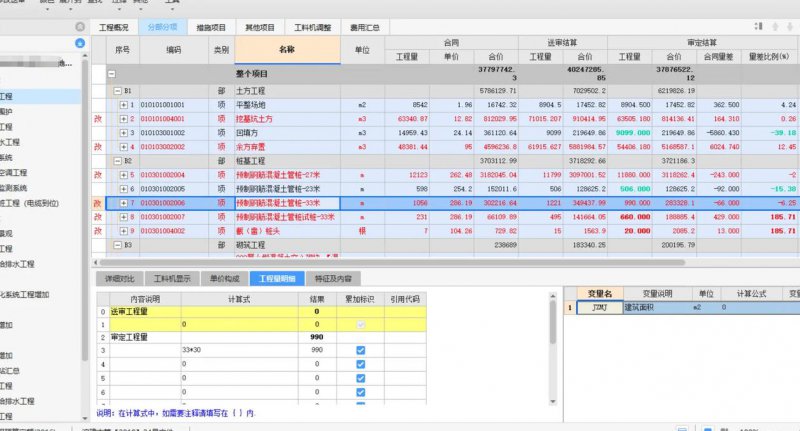The height and width of the screenshot is (431, 800).
Task: Switch to the 详细对比 bottom tab
Action: (119, 278)
